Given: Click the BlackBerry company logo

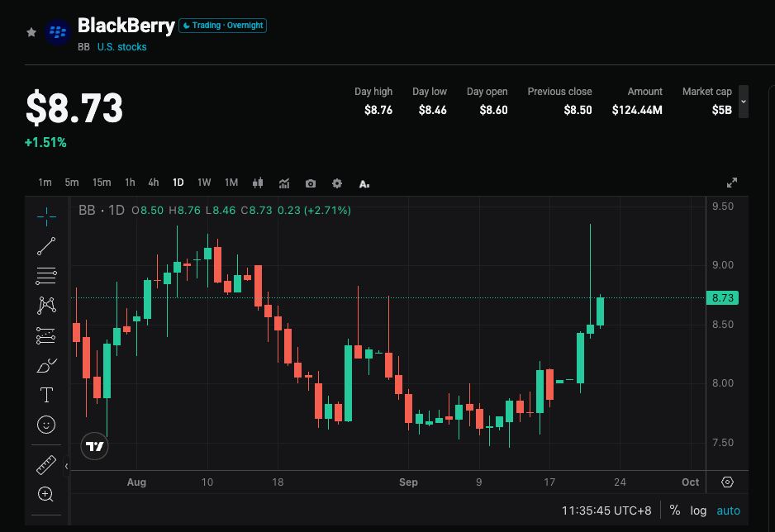Looking at the screenshot, I should click(58, 32).
